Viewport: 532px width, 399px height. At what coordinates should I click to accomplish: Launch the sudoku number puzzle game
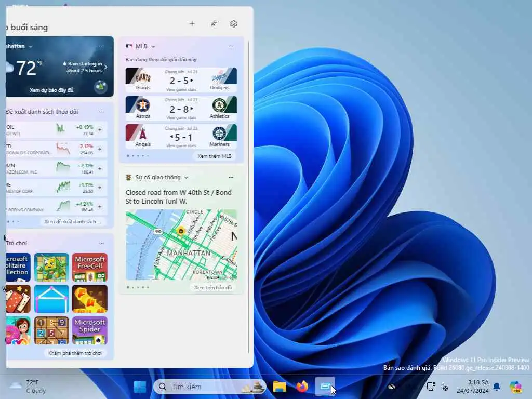[x=51, y=330]
